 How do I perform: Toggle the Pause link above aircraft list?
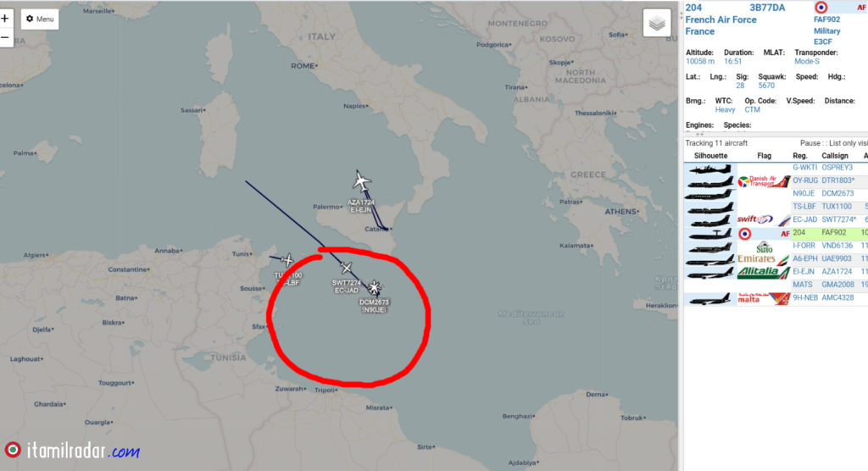coord(810,143)
